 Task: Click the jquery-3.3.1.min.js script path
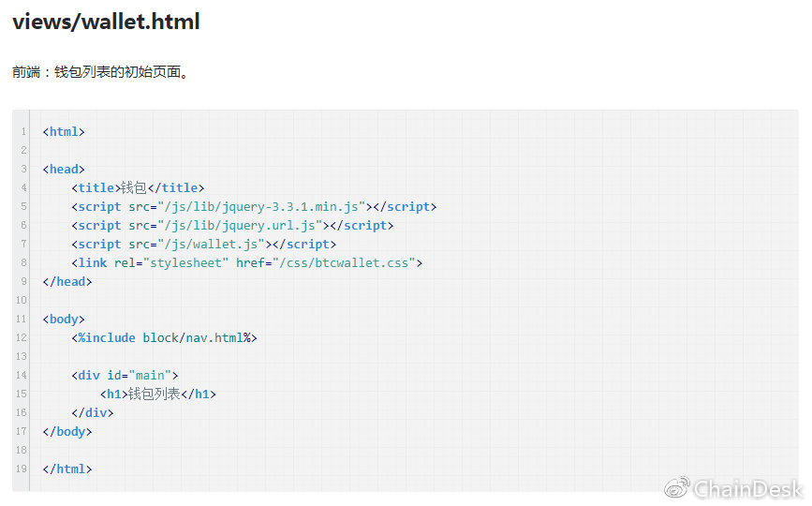coord(261,207)
